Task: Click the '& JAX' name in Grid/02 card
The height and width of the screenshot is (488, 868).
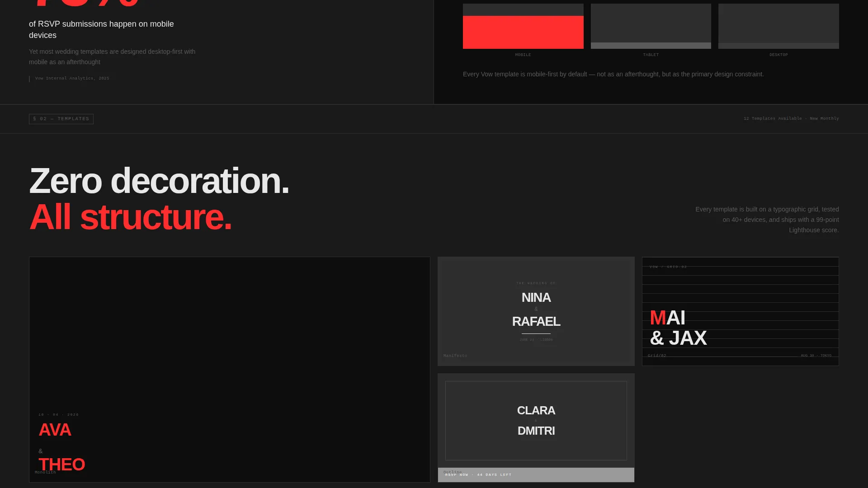Action: click(678, 338)
